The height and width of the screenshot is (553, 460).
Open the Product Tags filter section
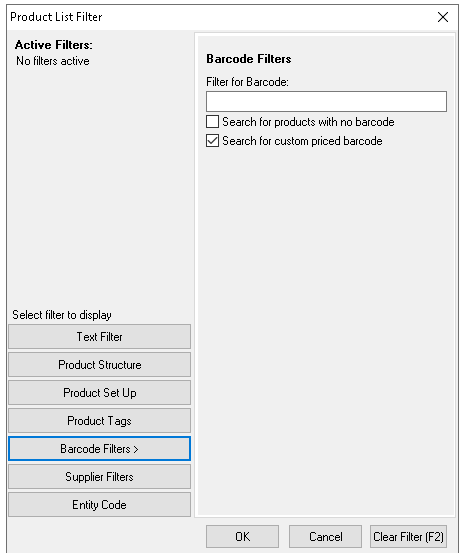(99, 421)
